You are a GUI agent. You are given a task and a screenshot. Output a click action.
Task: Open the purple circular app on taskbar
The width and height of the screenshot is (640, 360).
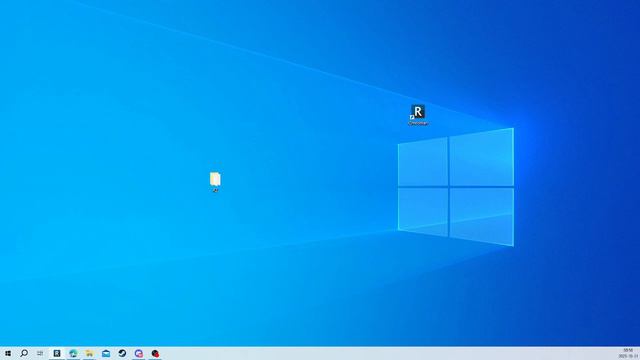tap(139, 353)
